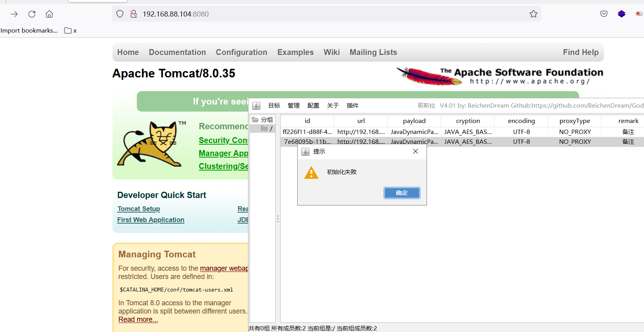Open the 目标 menu

click(274, 106)
